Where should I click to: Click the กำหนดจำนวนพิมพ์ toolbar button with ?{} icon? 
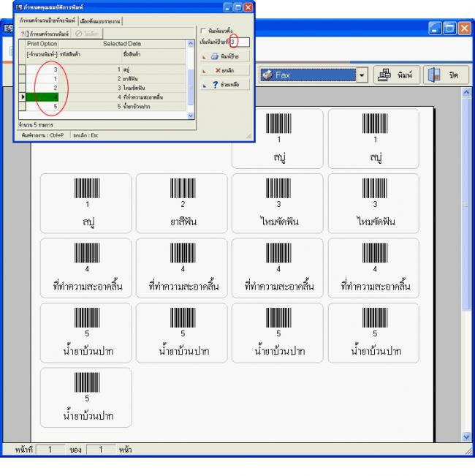coord(45,34)
